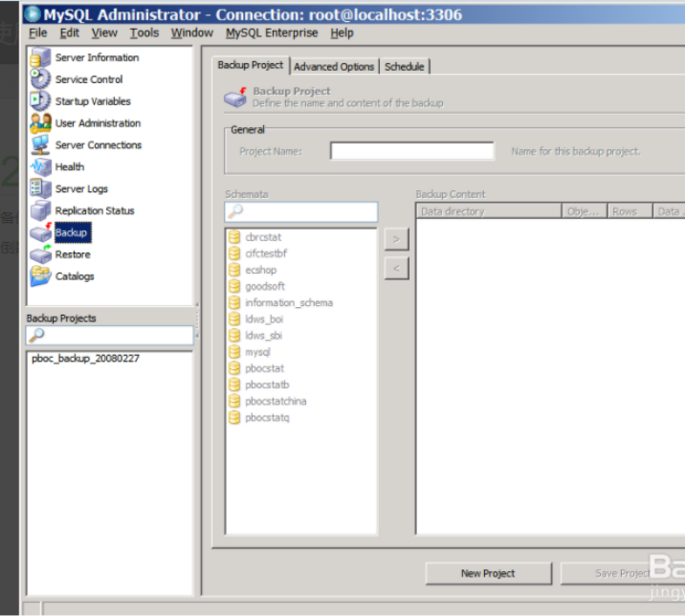Click the Replication Status icon
This screenshot has height=616, width=685.
point(40,210)
